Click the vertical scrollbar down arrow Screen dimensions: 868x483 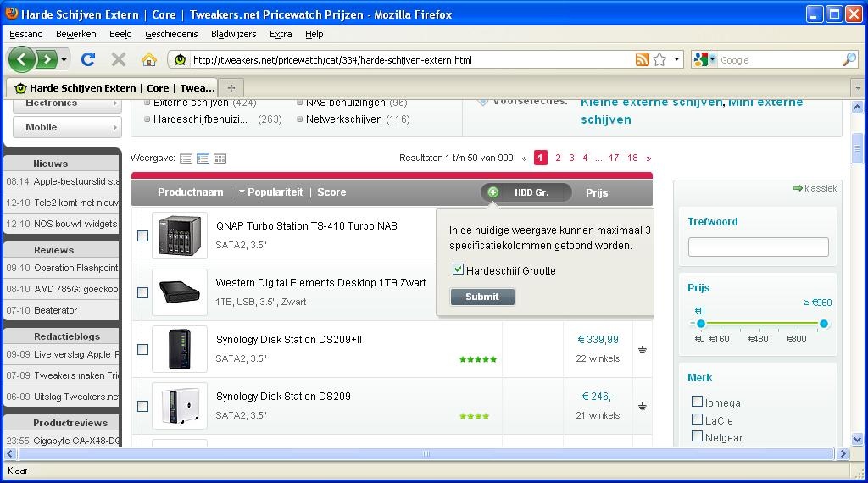point(858,440)
